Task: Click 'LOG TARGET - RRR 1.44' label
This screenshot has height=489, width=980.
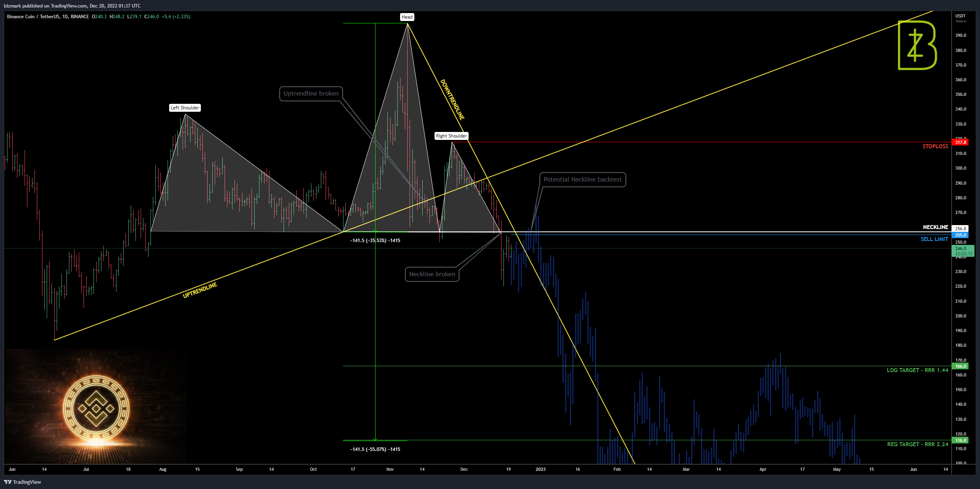Action: click(917, 370)
